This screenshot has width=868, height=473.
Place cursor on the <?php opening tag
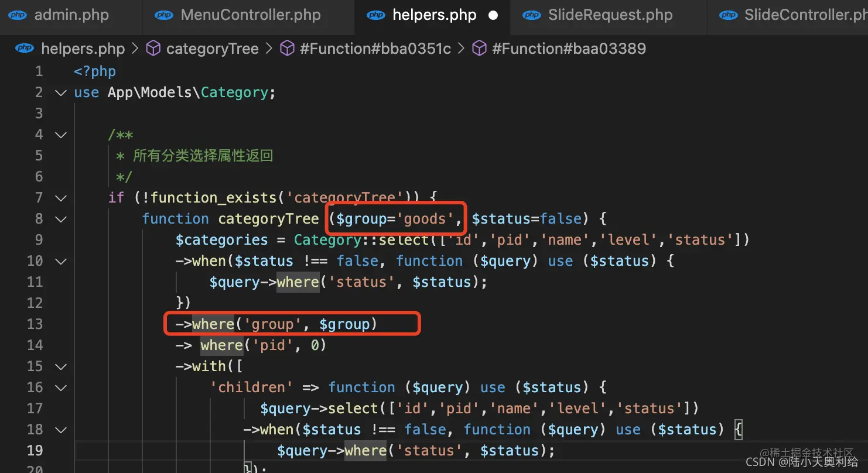tap(95, 71)
